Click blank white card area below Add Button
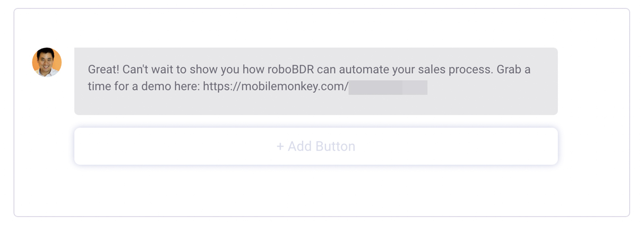Image resolution: width=644 pixels, height=225 pixels. coord(316,191)
